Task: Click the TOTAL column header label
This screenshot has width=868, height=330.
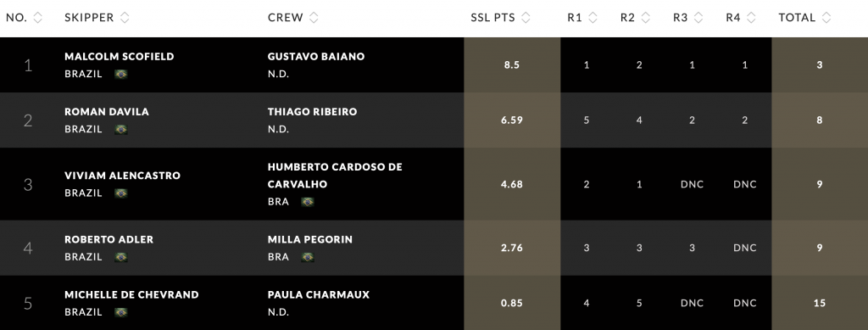Action: tap(797, 18)
